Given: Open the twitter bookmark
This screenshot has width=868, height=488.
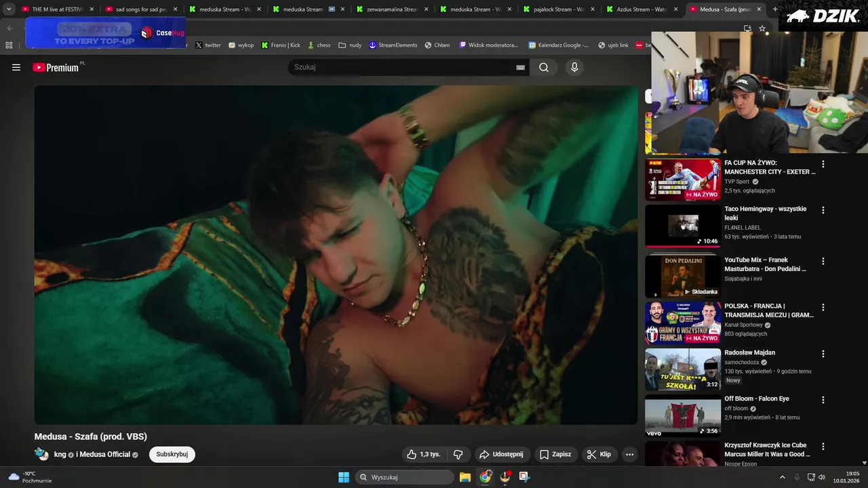Looking at the screenshot, I should click(208, 45).
